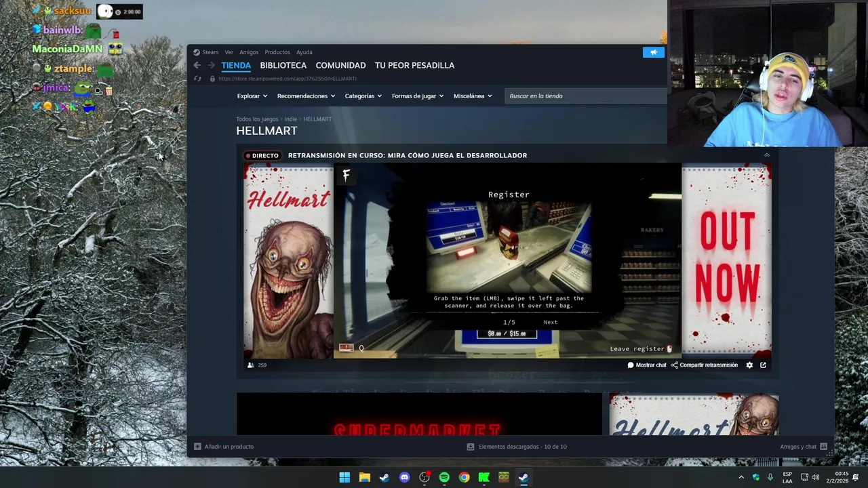Open stream settings gear icon
This screenshot has height=488, width=868.
click(x=749, y=365)
